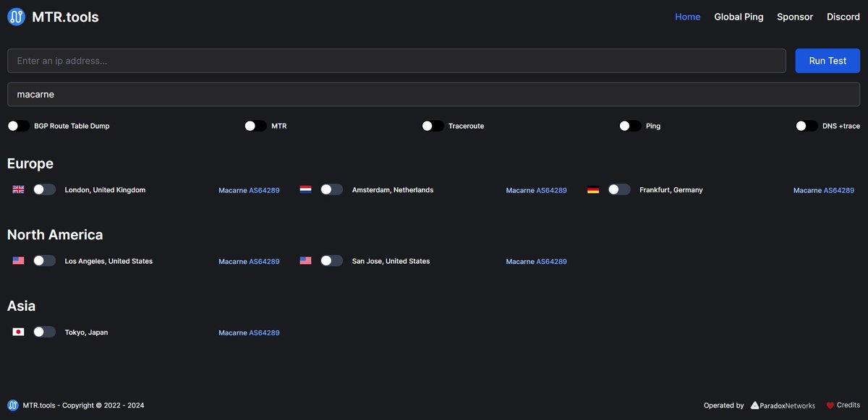Image resolution: width=868 pixels, height=420 pixels.
Task: Enable the Traceroute toggle
Action: 433,126
